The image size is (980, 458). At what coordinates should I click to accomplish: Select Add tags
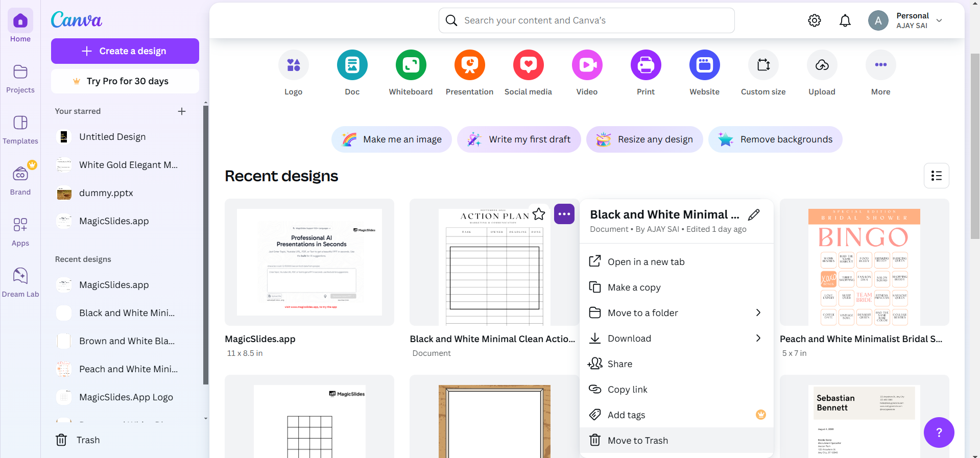(x=677, y=415)
